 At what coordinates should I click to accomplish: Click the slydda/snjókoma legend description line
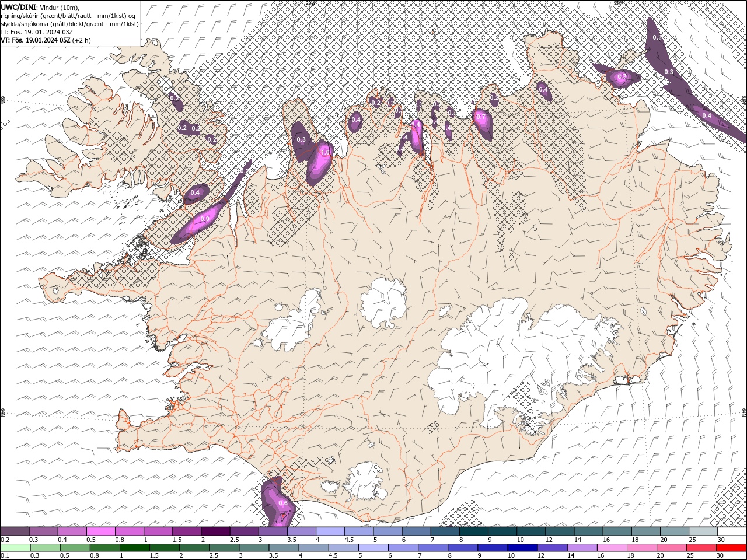[69, 24]
